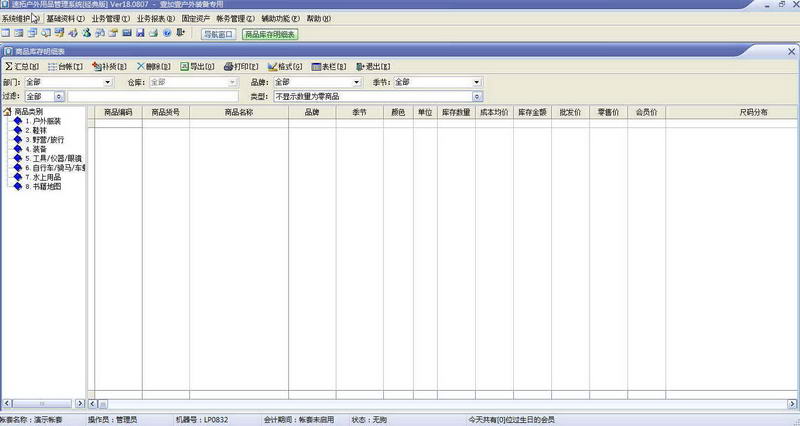The image size is (800, 426).
Task: Click 补货 restock toolbar button
Action: 109,66
